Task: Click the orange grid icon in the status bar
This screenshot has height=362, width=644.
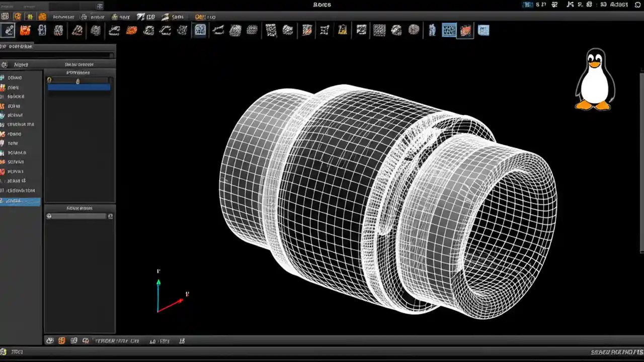Action: pos(61,340)
